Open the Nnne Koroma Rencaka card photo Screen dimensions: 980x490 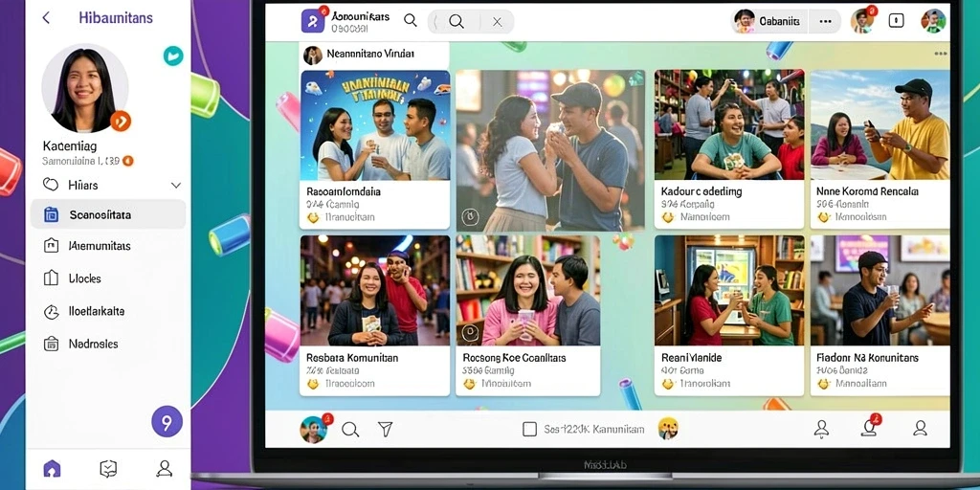(880, 125)
